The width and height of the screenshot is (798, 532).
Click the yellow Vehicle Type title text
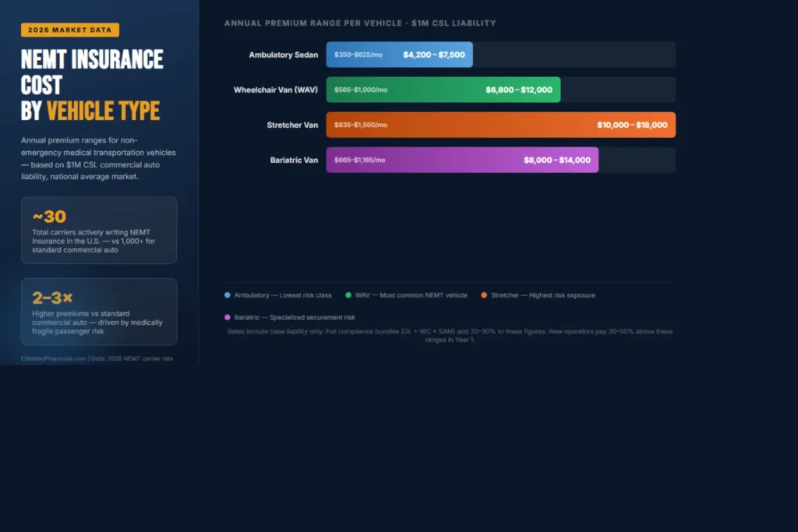tap(103, 111)
